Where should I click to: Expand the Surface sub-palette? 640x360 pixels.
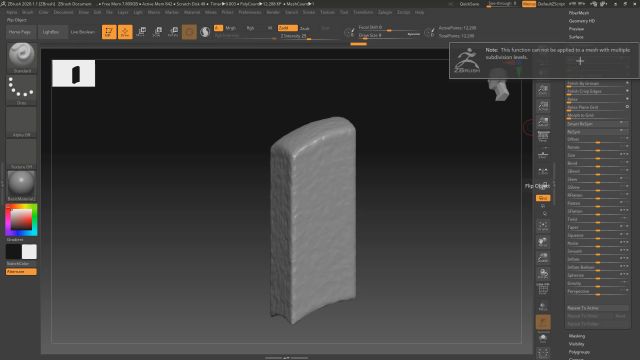pos(576,37)
